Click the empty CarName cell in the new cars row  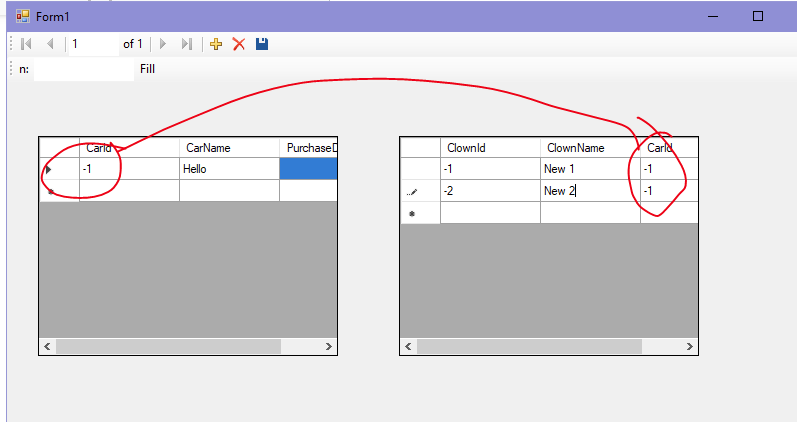(229, 191)
